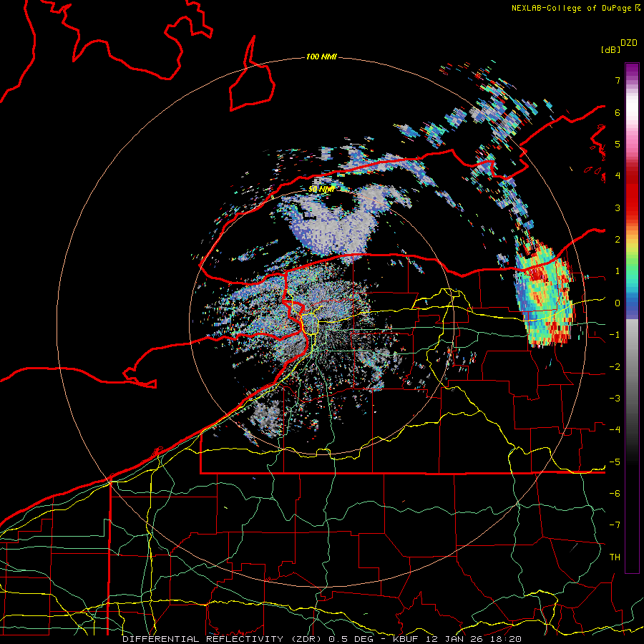
Task: Click the '-4' tick on the scale
Action: click(615, 430)
